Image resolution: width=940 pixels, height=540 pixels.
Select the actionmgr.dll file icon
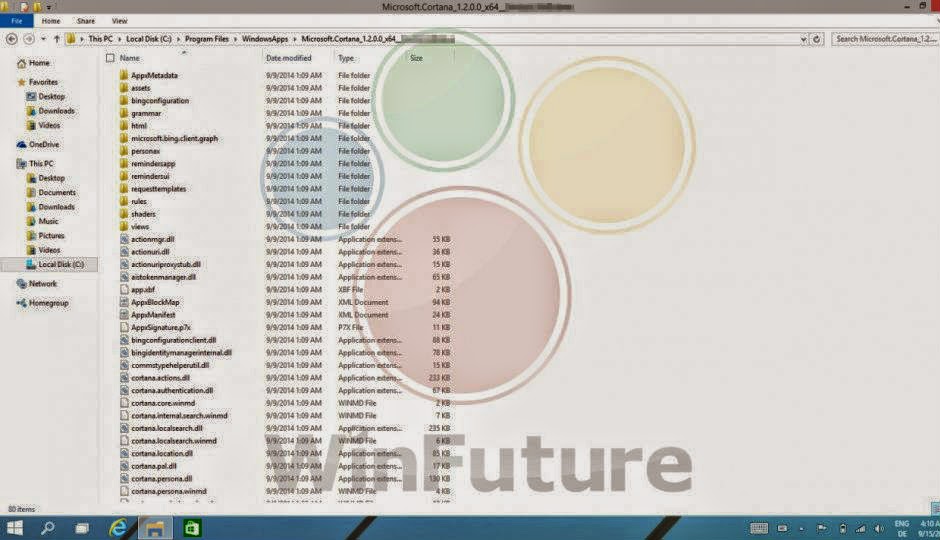[124, 239]
